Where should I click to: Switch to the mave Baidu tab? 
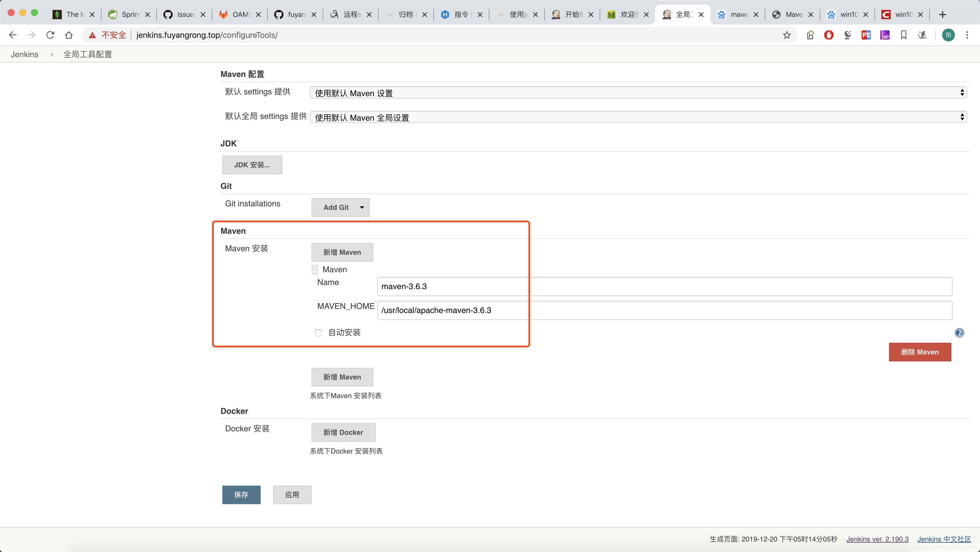point(738,15)
